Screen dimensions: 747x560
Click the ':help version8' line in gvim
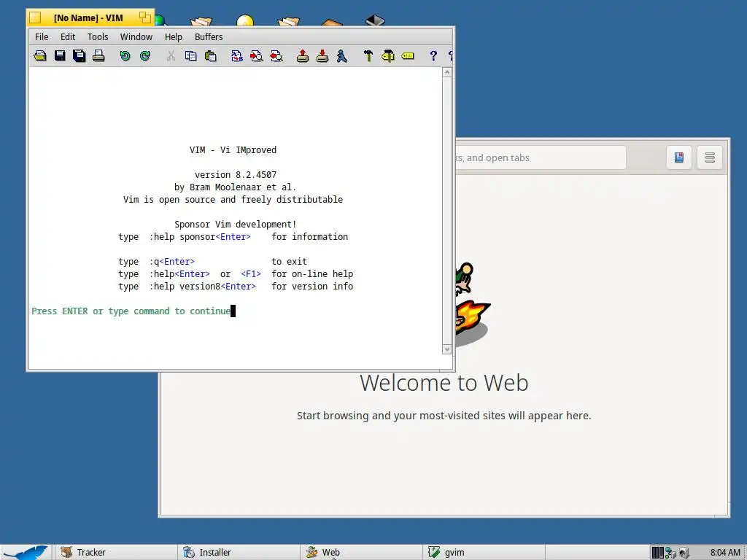point(236,286)
